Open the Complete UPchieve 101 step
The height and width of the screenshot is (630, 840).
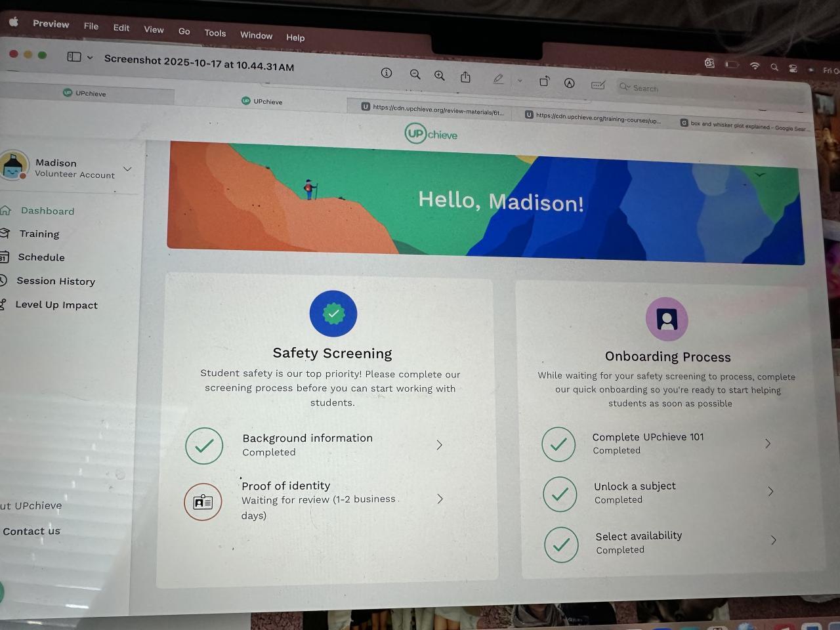coord(658,444)
